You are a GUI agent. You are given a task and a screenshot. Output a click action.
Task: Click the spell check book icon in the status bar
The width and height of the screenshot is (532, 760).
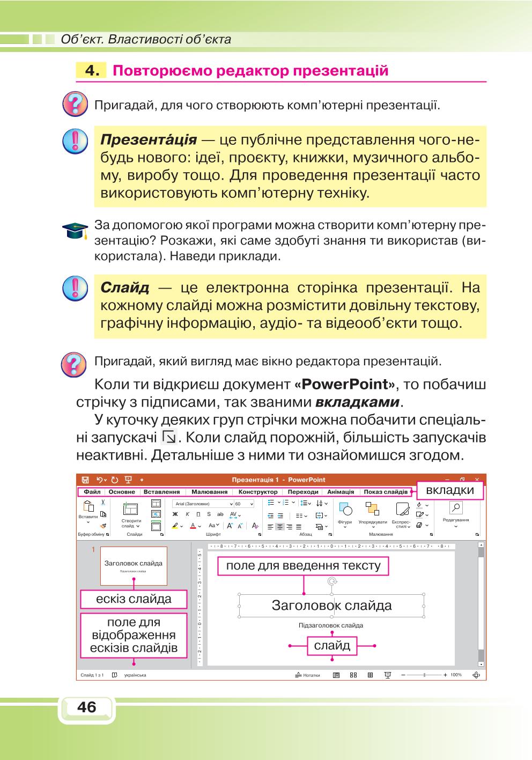pos(115,675)
